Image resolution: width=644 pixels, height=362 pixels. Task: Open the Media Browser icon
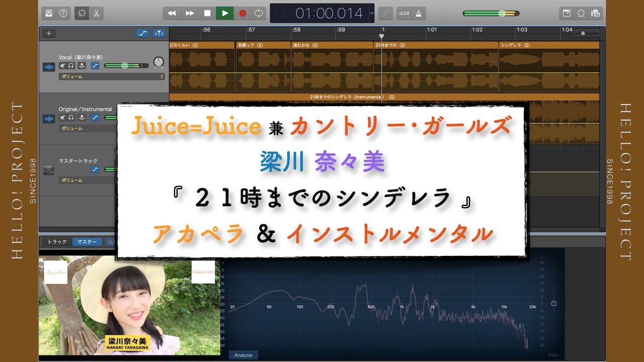[596, 13]
